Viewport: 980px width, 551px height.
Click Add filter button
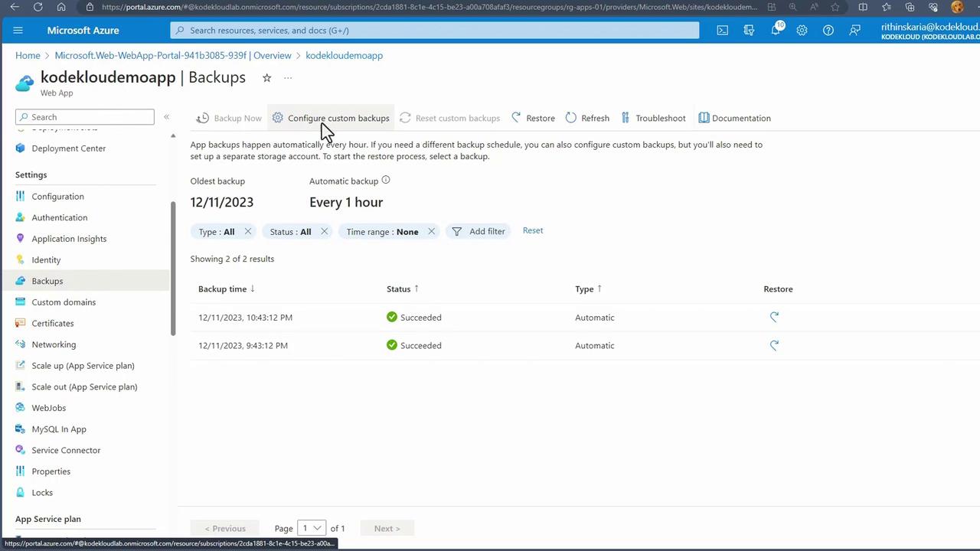pos(479,231)
